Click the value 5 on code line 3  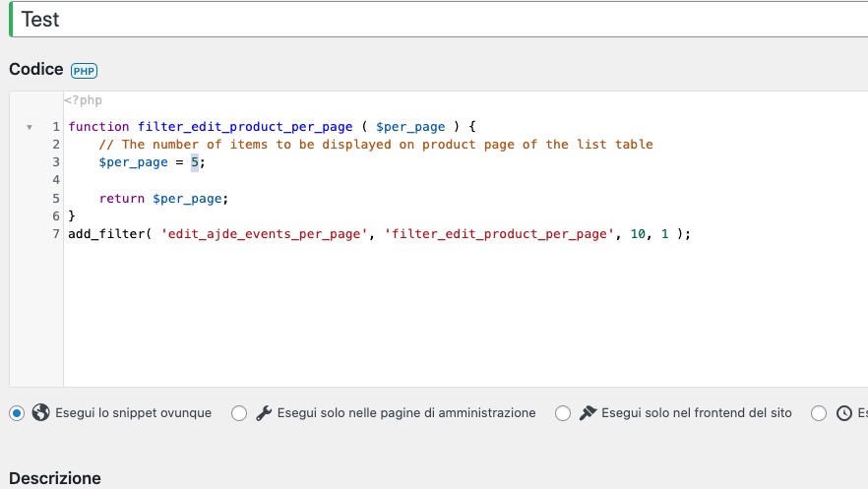click(194, 162)
